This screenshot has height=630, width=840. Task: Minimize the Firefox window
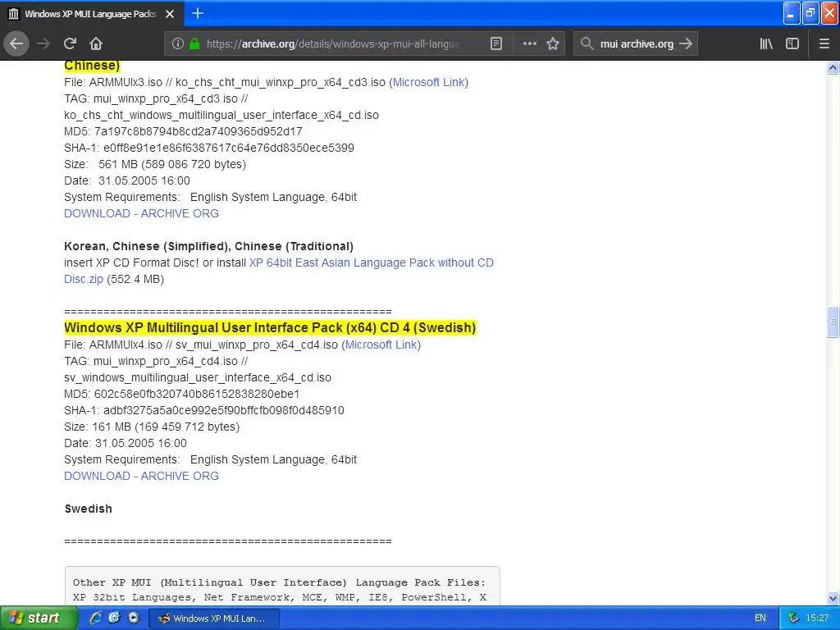[x=792, y=13]
